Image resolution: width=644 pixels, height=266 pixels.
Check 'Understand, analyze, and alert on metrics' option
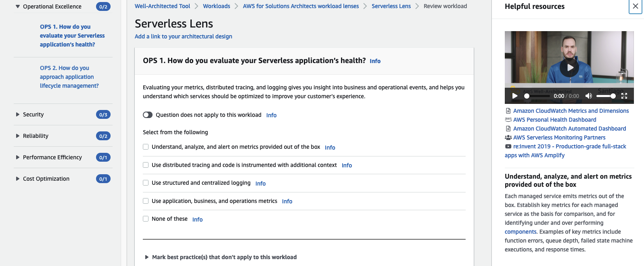coord(146,147)
